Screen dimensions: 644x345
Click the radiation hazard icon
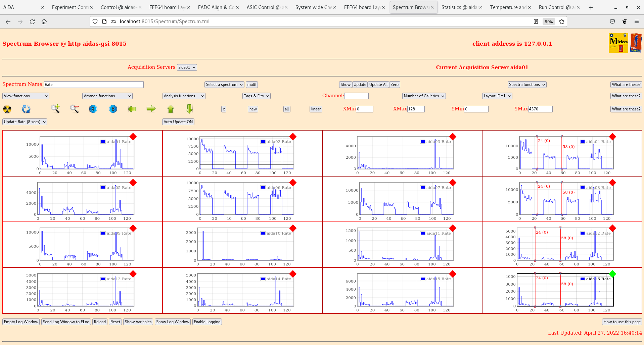click(7, 109)
